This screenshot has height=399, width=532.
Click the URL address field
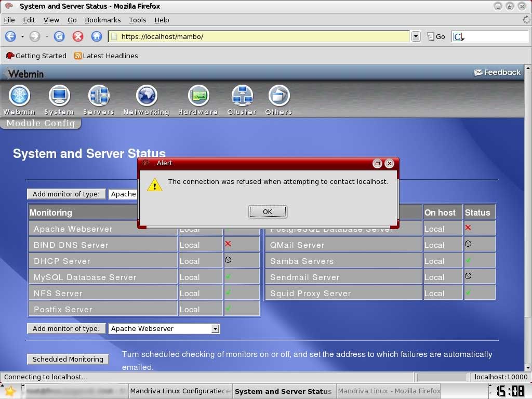pos(259,36)
